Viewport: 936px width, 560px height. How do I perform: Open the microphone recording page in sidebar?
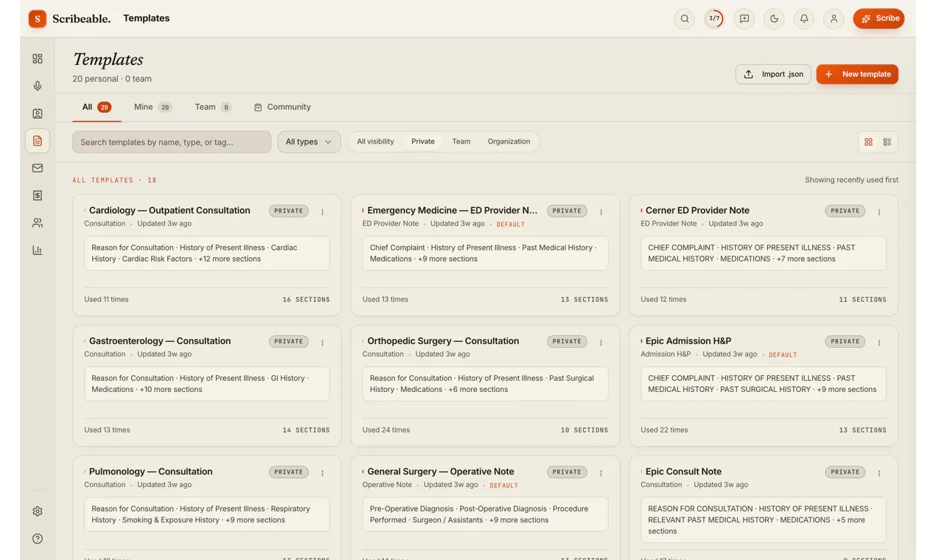(38, 86)
